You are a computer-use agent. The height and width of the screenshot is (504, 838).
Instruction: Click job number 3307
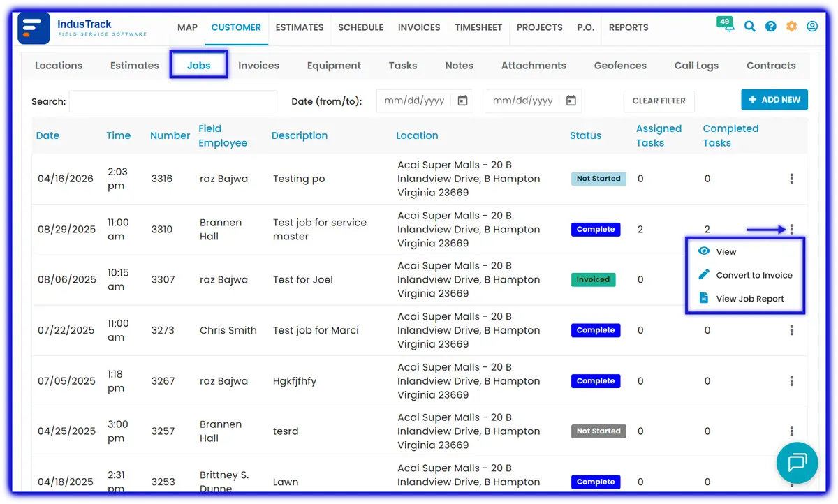pos(162,279)
